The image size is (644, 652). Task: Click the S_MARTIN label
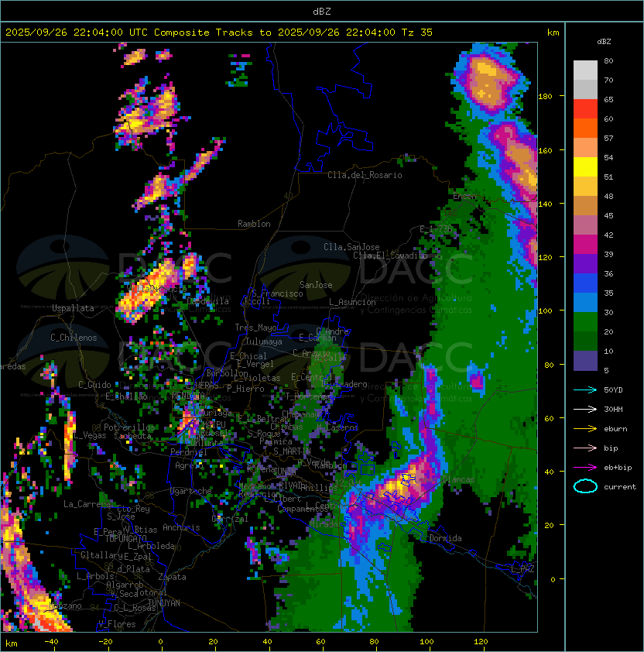point(292,451)
